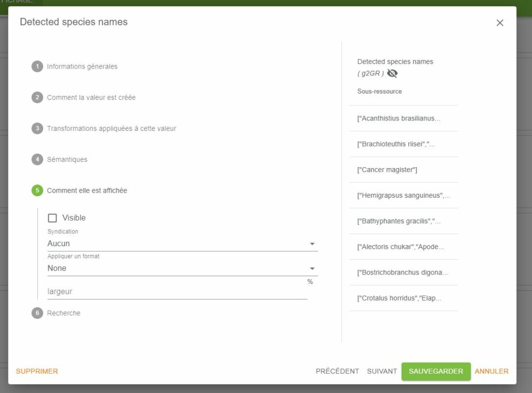The height and width of the screenshot is (393, 532).
Task: Click the number 6 step circle
Action: coord(37,313)
